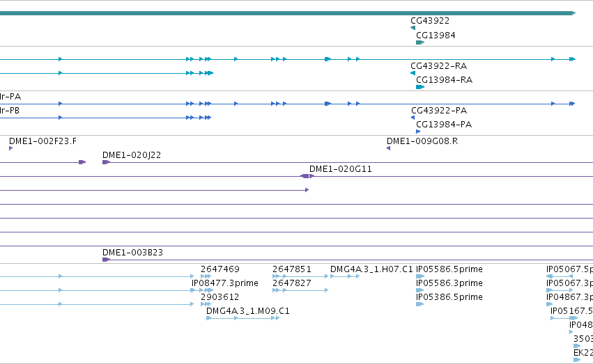Click the purple arrow below DME1-002F23.F

tap(11, 148)
